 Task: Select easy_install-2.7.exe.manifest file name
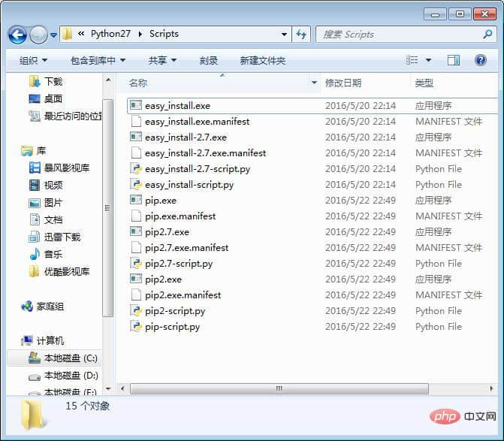point(205,153)
